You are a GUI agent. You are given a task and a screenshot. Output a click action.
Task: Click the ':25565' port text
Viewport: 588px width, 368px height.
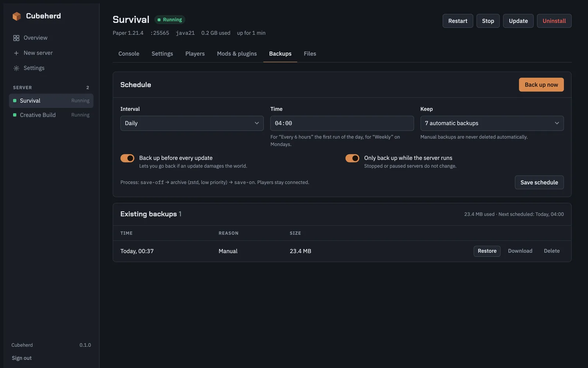[160, 33]
